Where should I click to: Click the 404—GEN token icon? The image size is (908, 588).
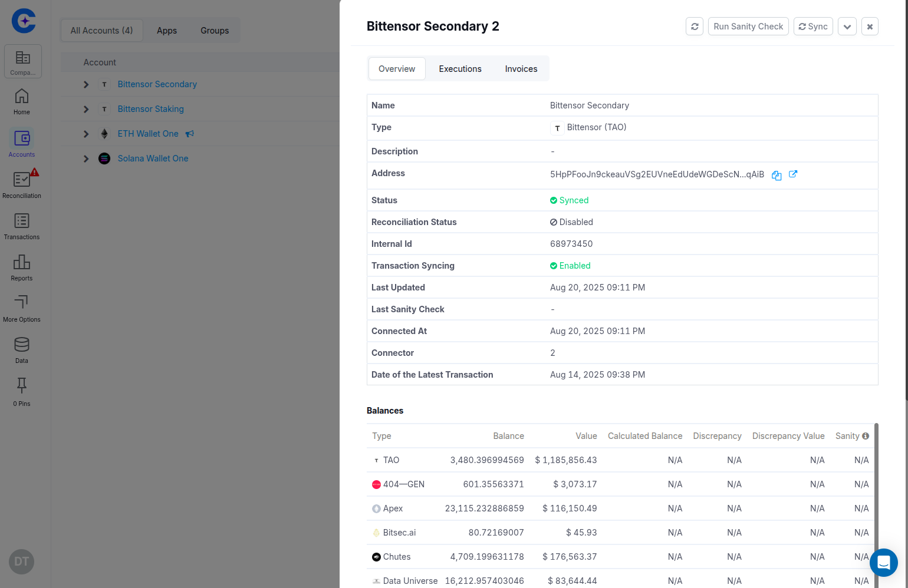(376, 484)
